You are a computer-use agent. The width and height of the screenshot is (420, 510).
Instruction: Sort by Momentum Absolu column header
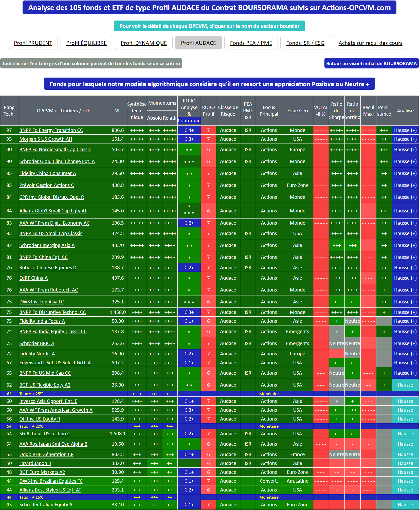pyautogui.click(x=154, y=118)
